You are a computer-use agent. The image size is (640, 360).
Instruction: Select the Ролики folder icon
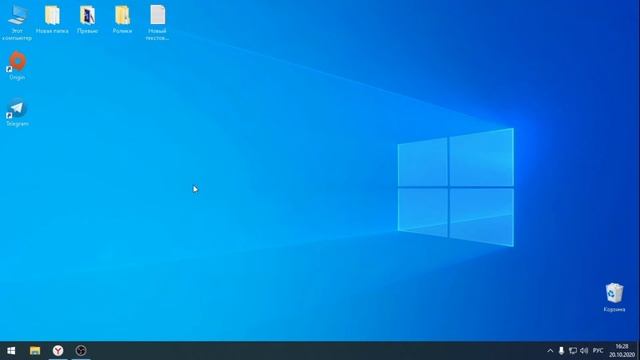(x=122, y=20)
